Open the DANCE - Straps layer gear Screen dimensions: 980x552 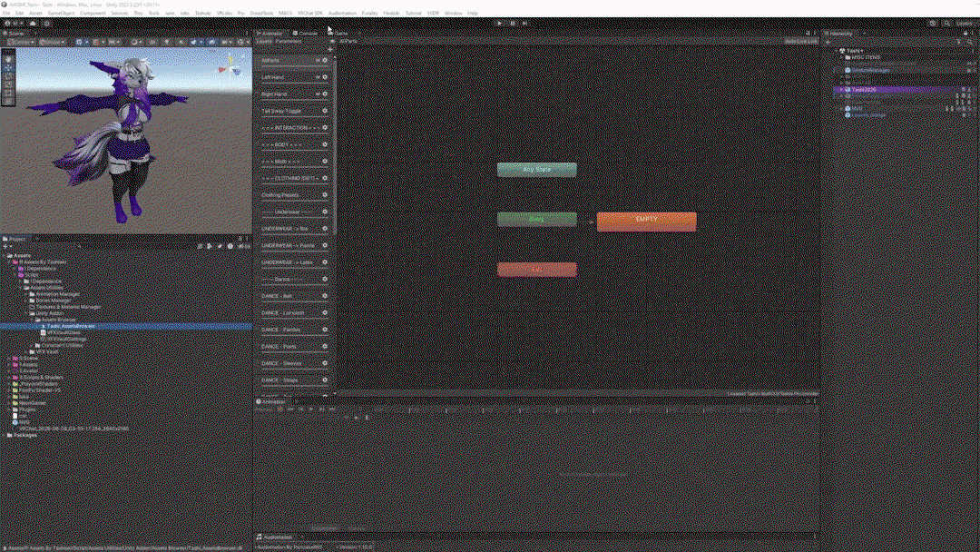pos(324,380)
